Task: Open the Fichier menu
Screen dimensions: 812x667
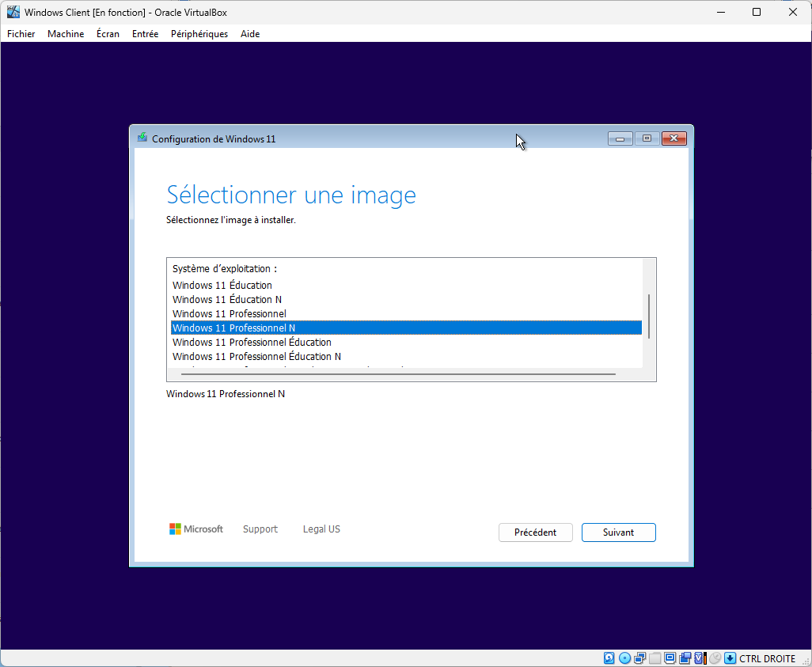Action: pos(21,34)
